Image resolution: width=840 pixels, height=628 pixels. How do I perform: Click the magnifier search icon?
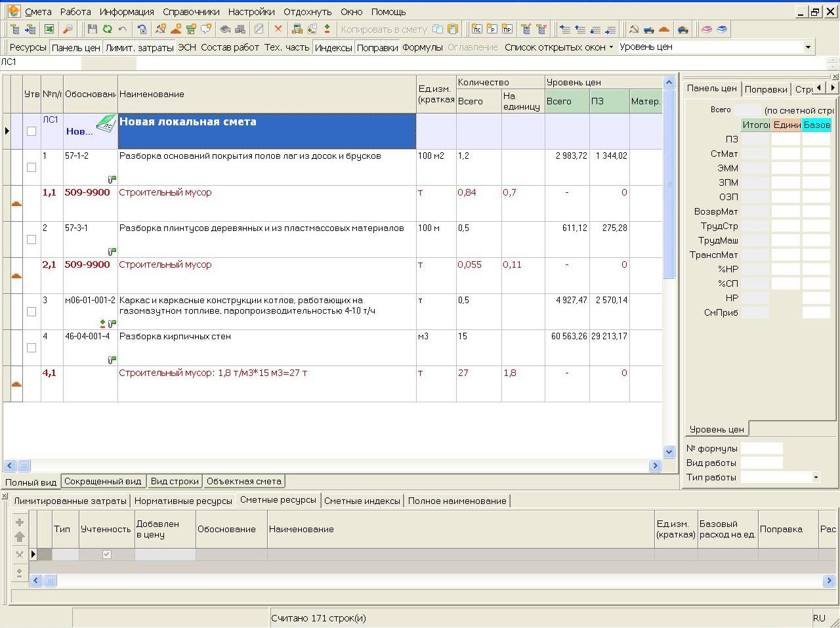tap(68, 29)
